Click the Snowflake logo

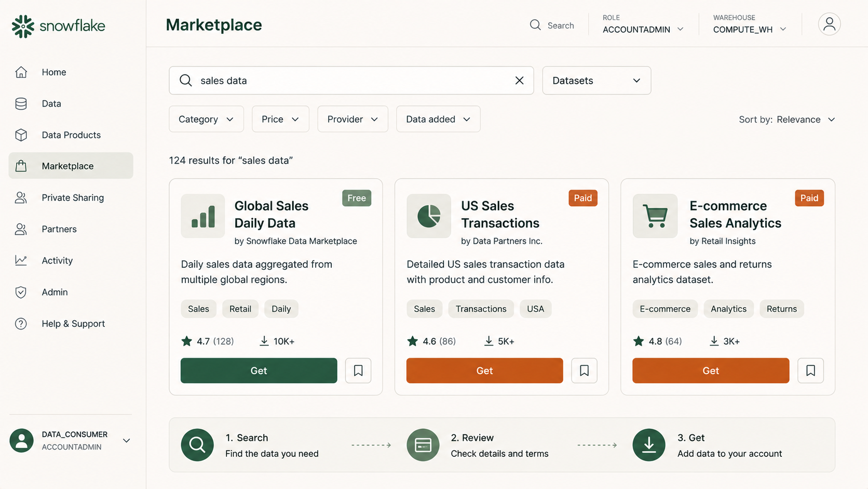point(58,26)
